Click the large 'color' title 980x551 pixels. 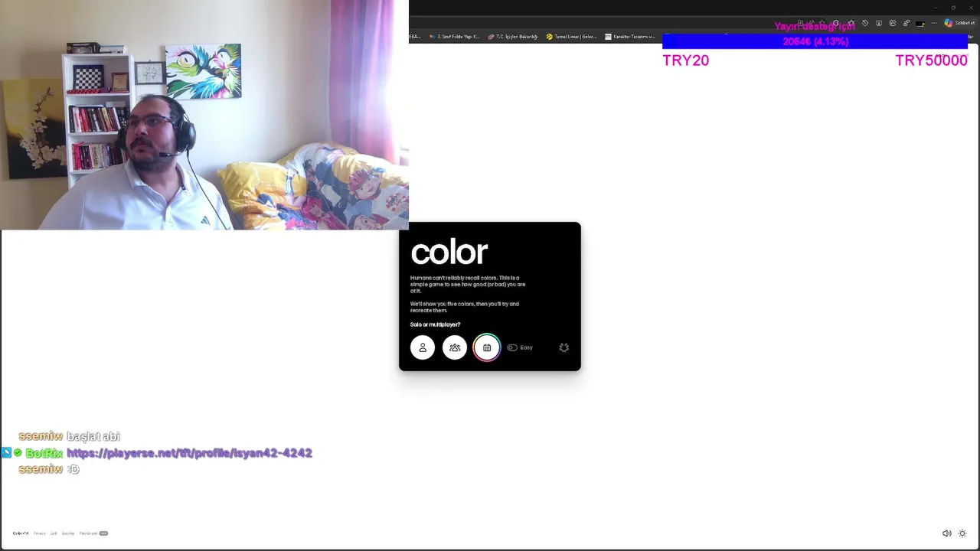[449, 252]
